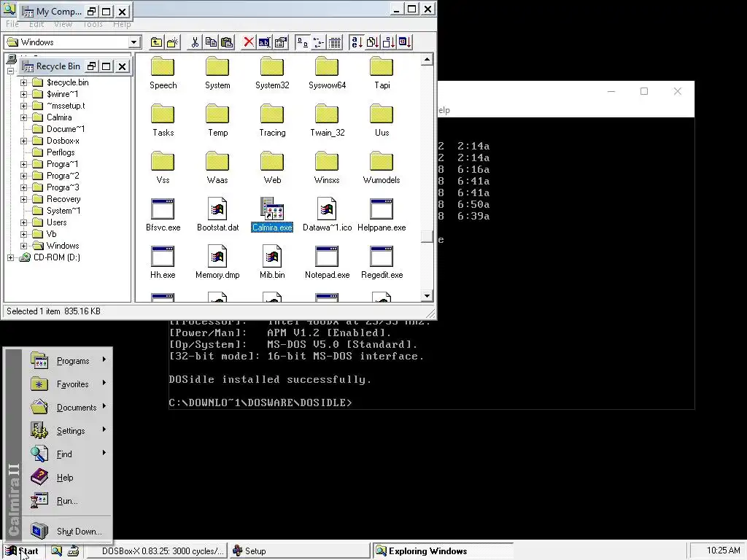The height and width of the screenshot is (560, 747).
Task: Expand the Users folder node
Action: tap(23, 222)
